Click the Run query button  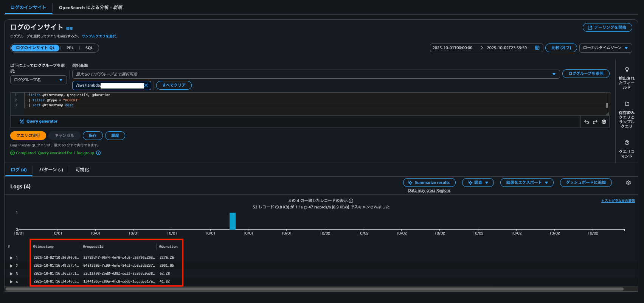click(x=28, y=135)
